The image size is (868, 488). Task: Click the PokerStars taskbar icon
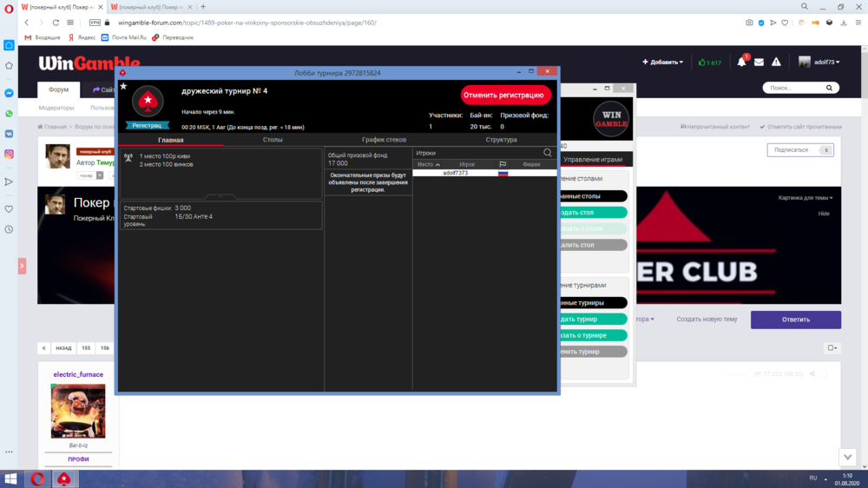tap(63, 478)
